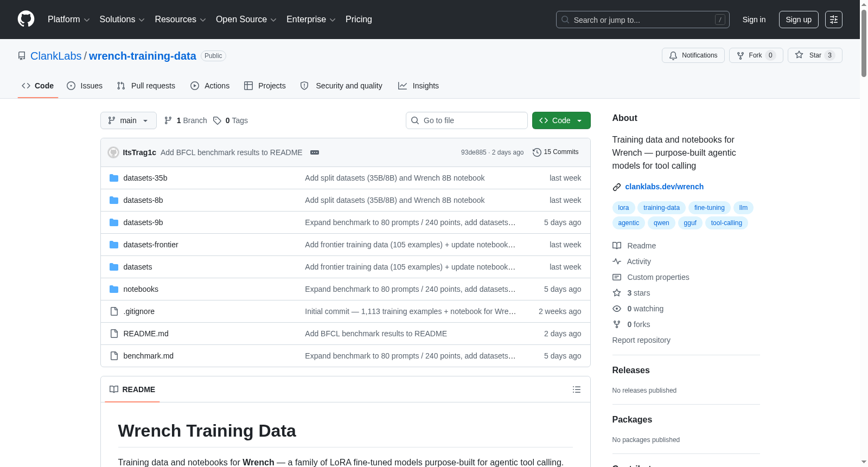Click the Sign in link
This screenshot has width=868, height=467.
click(754, 20)
